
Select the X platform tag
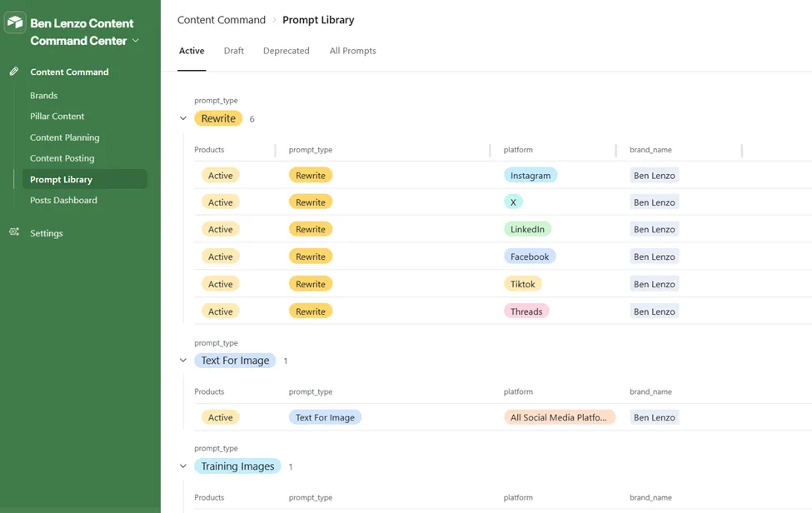coord(513,202)
